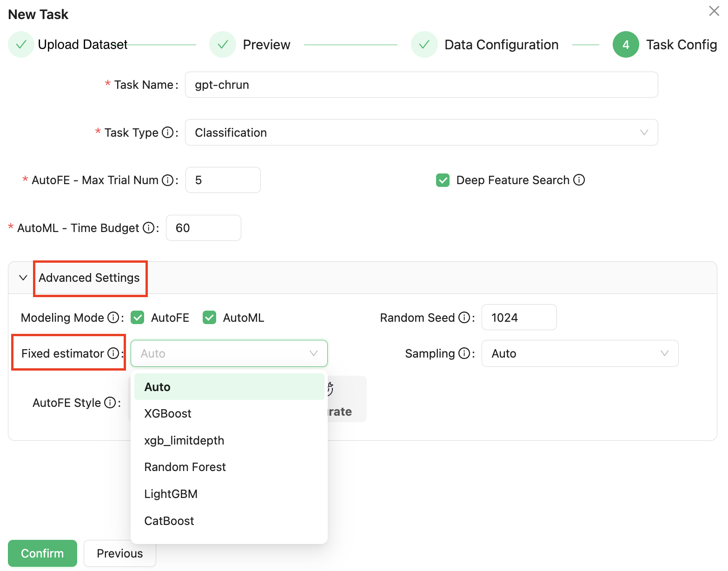This screenshot has height=571, width=728.
Task: Collapse the Advanced Settings section
Action: coord(23,278)
